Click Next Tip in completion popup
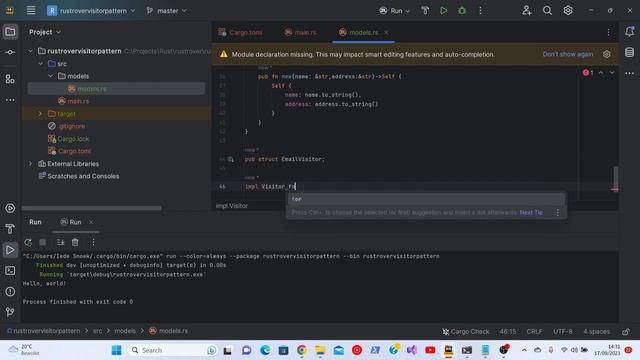Viewport: 640px width, 360px height. click(531, 213)
